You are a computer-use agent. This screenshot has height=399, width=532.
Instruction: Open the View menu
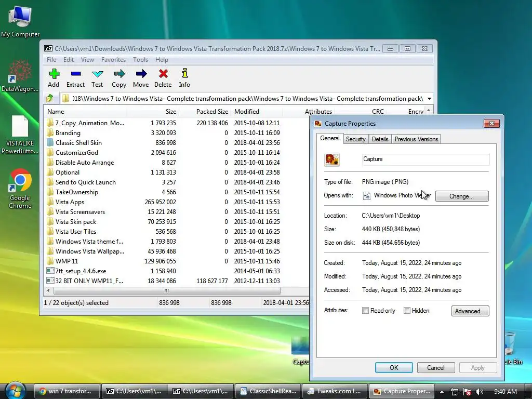coord(87,60)
